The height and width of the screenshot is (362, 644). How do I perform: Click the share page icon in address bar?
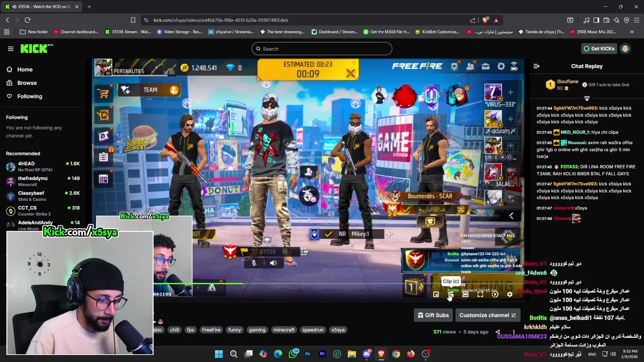point(473,20)
